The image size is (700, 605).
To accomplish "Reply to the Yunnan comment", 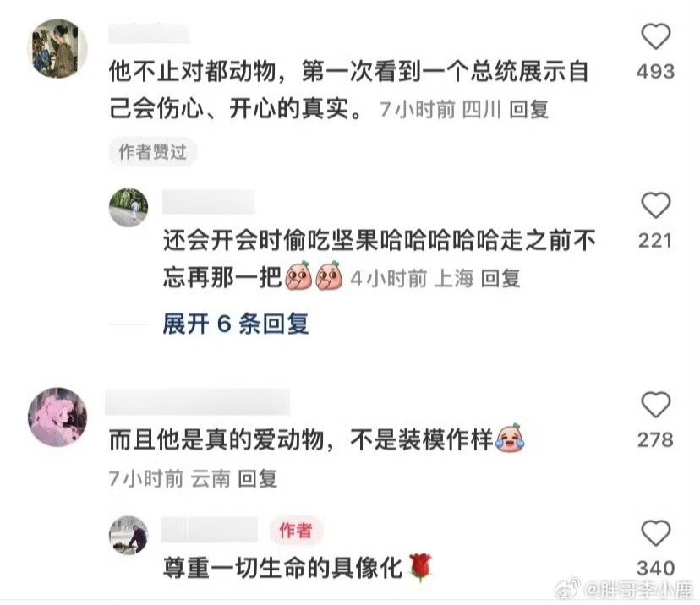I will coord(258,479).
